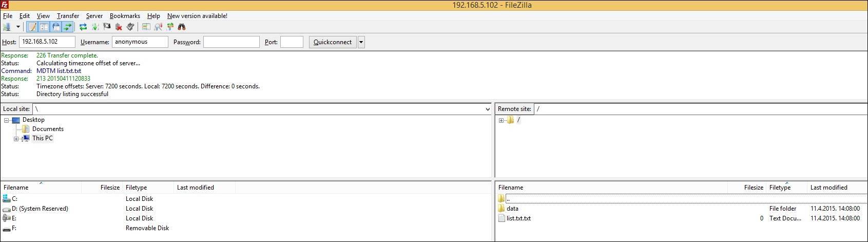This screenshot has height=242, width=868.
Task: Sort local files by Filetype column
Action: [148, 188]
